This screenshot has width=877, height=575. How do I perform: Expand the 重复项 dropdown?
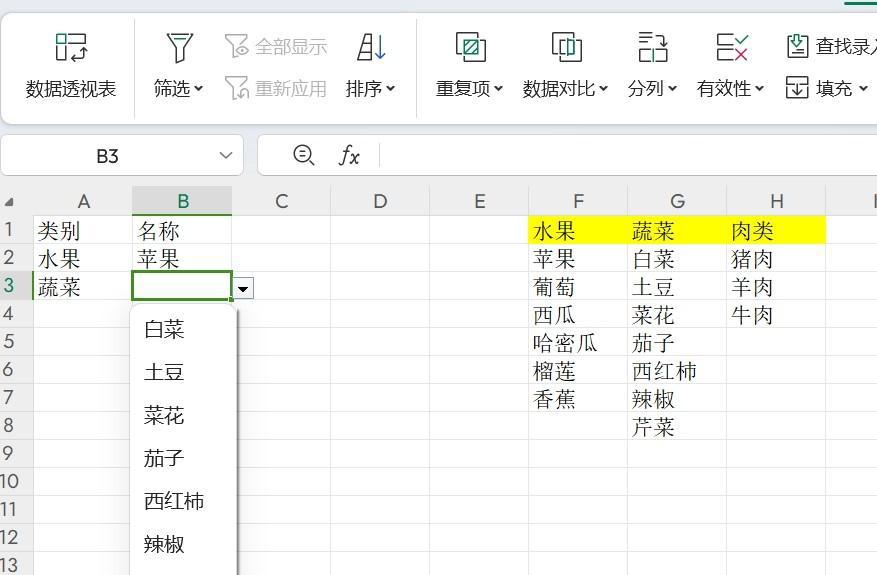click(x=498, y=88)
